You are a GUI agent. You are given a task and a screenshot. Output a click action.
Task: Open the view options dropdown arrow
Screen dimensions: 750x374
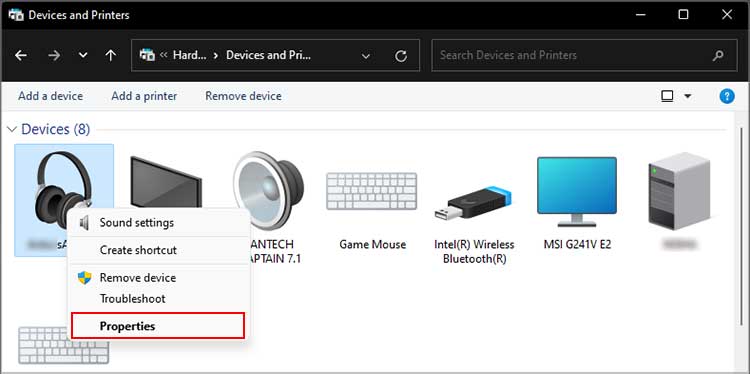[x=688, y=96]
